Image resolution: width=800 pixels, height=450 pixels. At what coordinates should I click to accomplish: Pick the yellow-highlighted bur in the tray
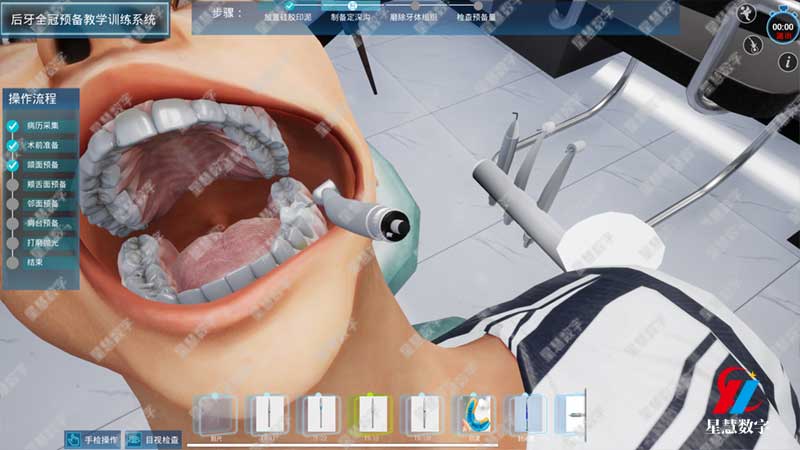[x=370, y=415]
